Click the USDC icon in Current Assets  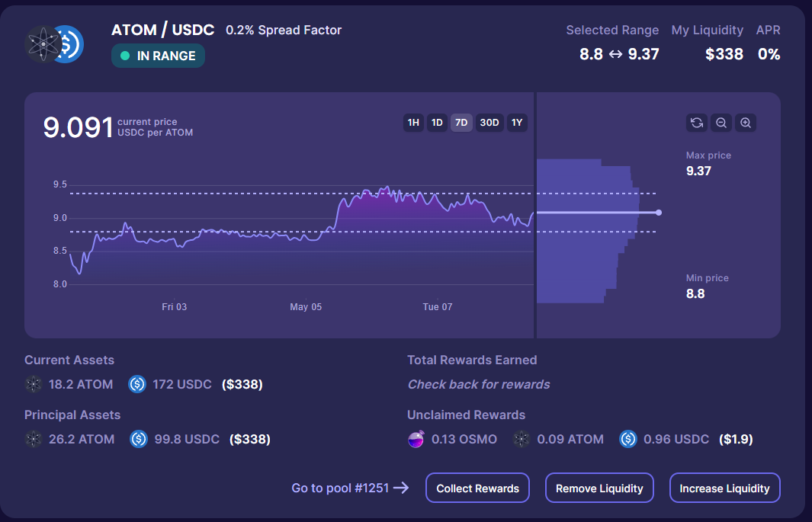pos(137,384)
